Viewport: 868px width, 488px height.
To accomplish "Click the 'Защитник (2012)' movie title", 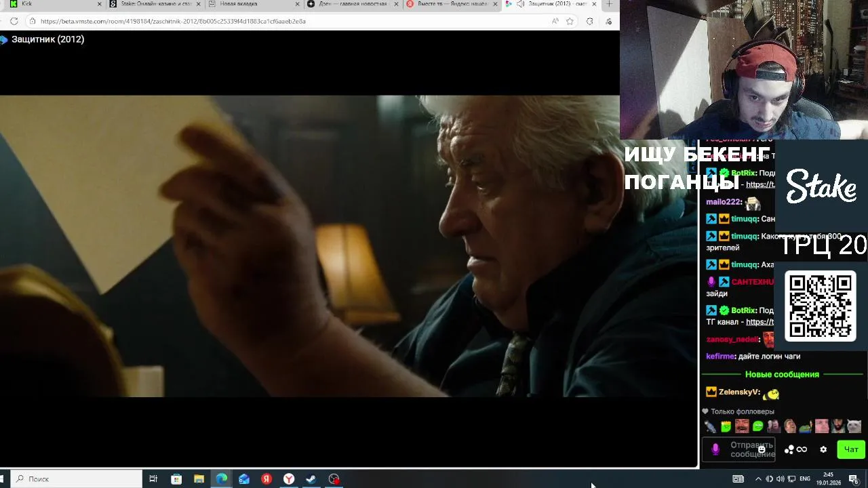I will [47, 39].
